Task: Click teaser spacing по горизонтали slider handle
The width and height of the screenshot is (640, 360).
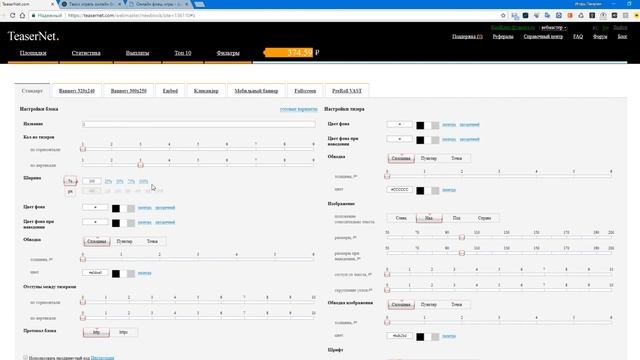Action: [x=83, y=302]
